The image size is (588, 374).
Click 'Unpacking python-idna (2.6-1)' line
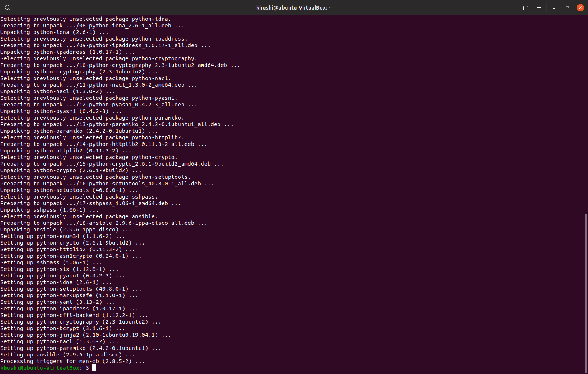(54, 32)
